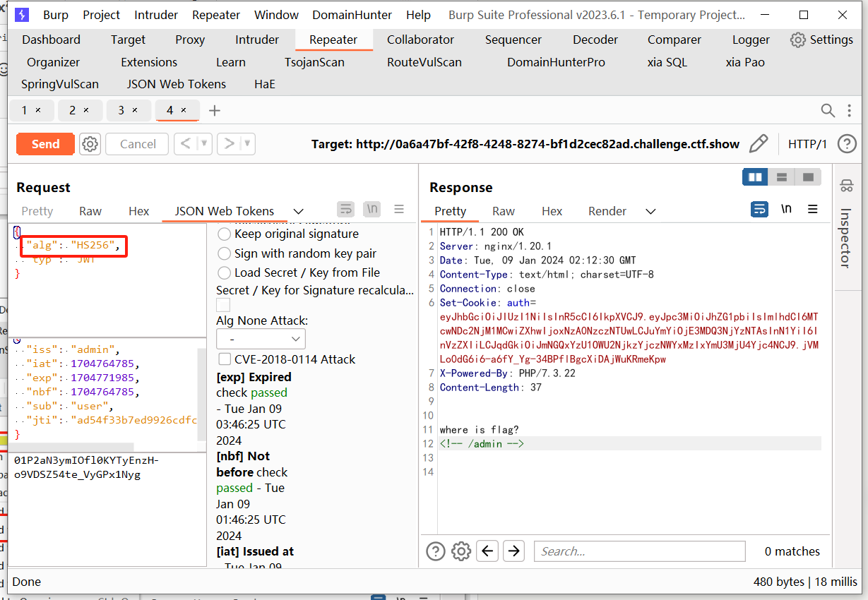Select top-bottom stacked layout icon
This screenshot has height=600, width=868.
point(781,176)
